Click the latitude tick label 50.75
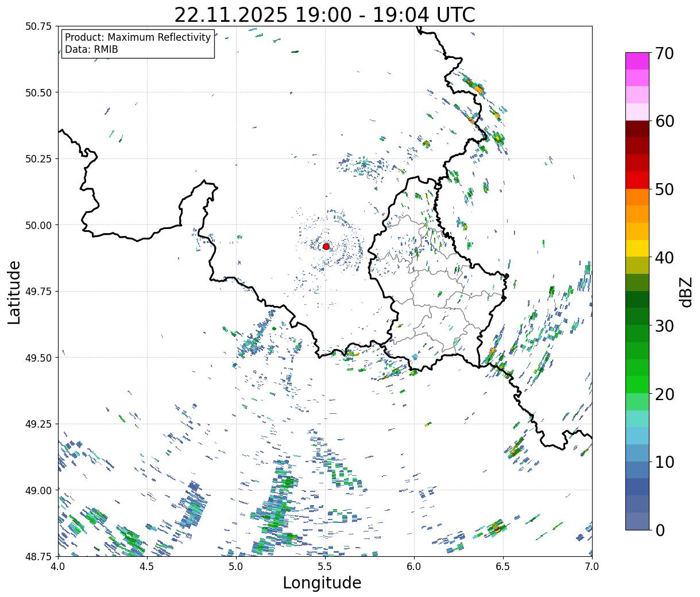This screenshot has height=597, width=700. click(x=38, y=26)
